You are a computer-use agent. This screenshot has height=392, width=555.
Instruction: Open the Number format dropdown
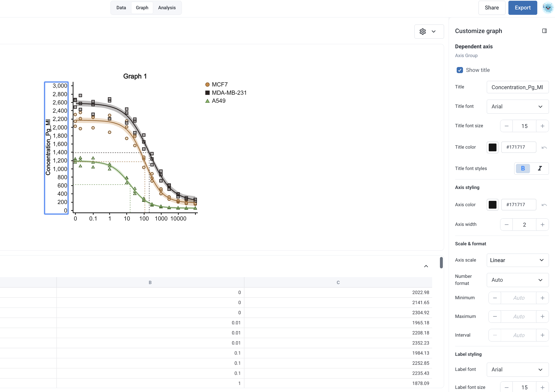[517, 280]
